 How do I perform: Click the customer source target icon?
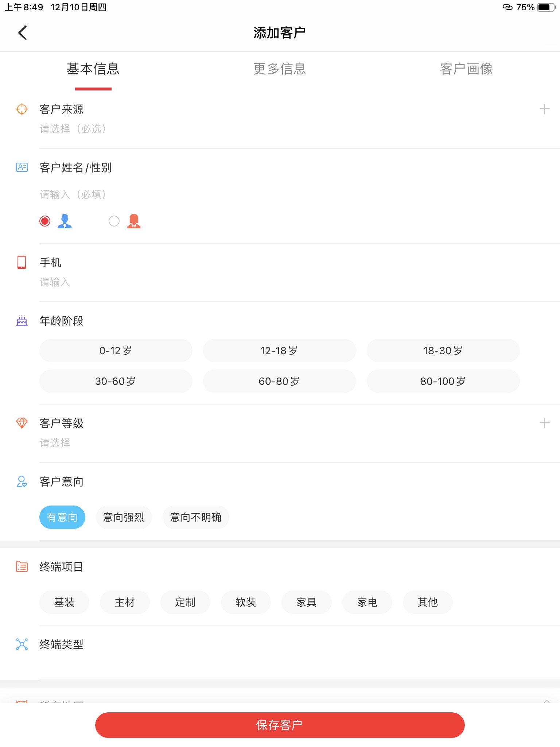pyautogui.click(x=22, y=109)
